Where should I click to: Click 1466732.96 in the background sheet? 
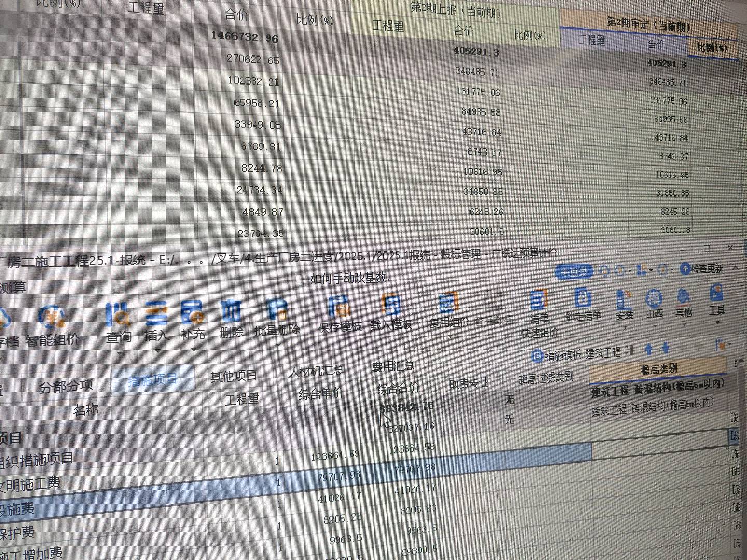coord(244,37)
